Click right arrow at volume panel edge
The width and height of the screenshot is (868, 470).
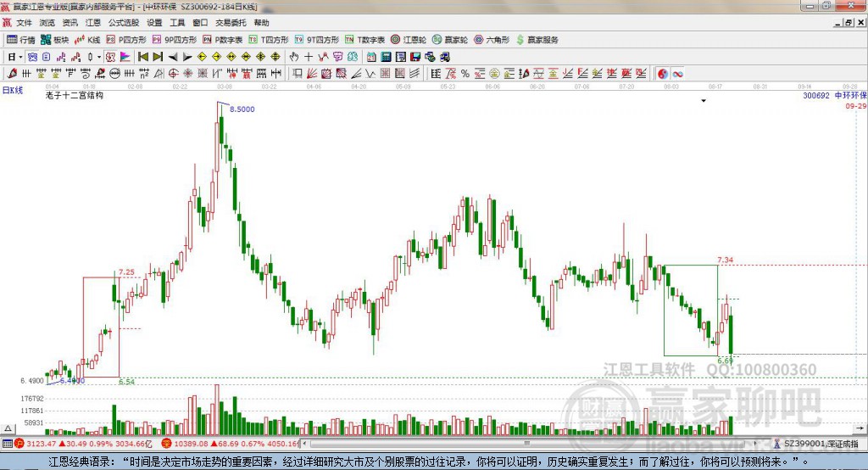pyautogui.click(x=860, y=428)
